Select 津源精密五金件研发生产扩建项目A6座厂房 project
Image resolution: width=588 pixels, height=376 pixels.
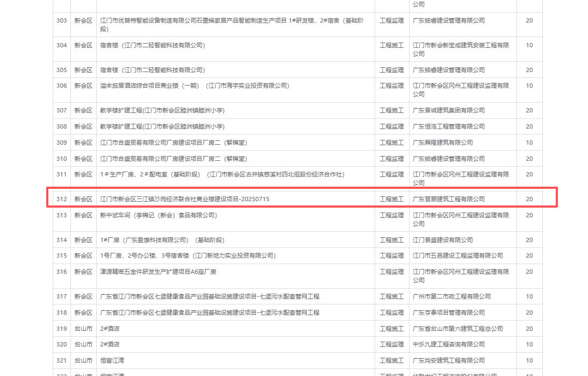pos(158,272)
